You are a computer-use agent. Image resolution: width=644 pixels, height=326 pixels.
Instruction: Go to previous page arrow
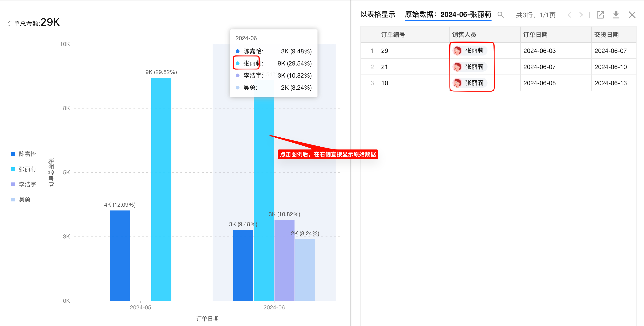coord(569,15)
